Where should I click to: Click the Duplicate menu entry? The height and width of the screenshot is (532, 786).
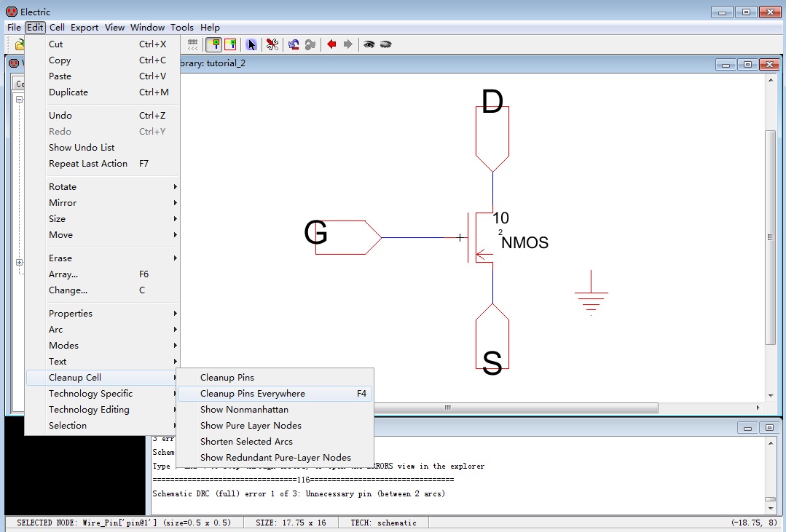(68, 92)
